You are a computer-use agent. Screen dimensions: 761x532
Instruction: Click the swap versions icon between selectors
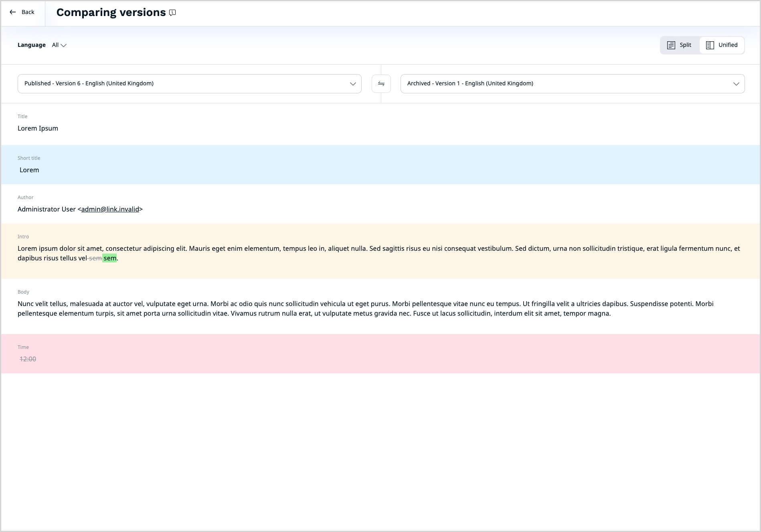380,84
